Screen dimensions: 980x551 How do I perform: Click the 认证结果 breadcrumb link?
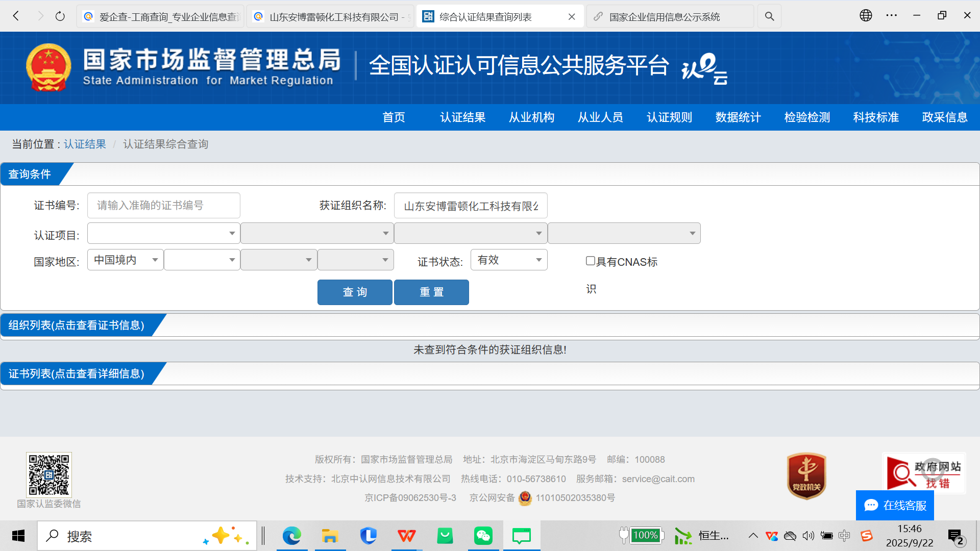[x=85, y=144]
